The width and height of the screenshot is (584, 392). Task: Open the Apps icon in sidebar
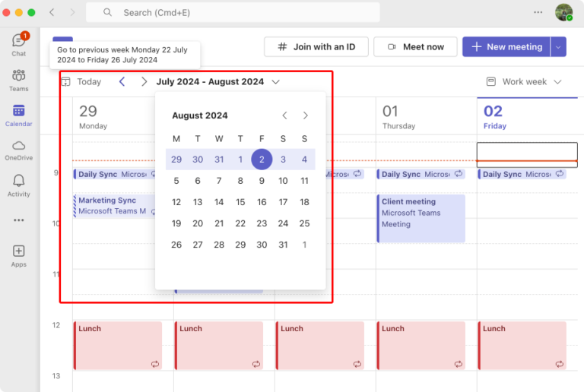point(18,251)
